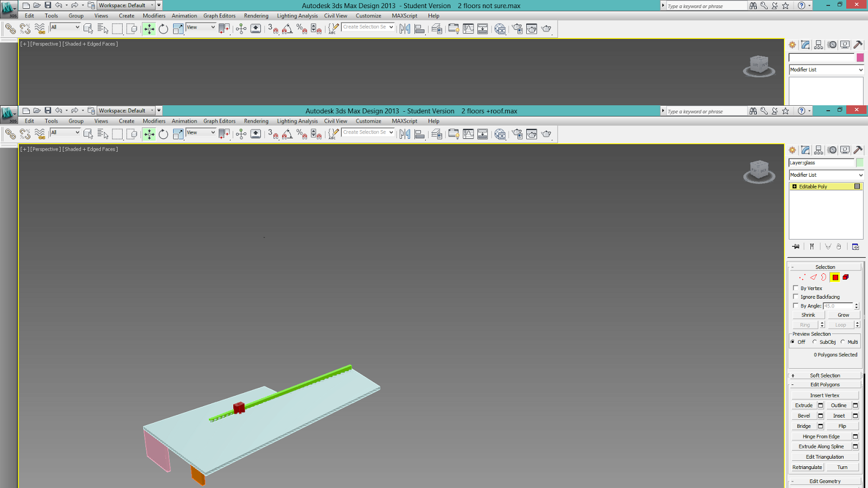This screenshot has width=868, height=488.
Task: Enable the By Vertex checkbox
Action: coord(795,288)
